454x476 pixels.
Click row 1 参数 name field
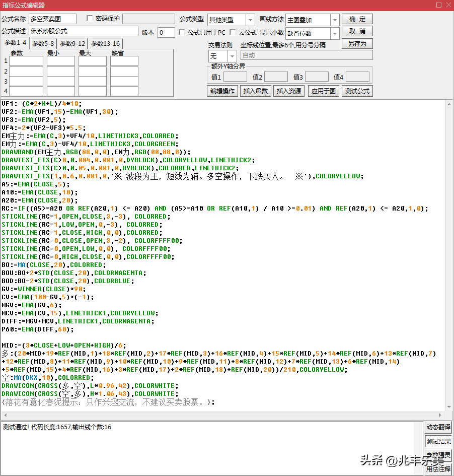pyautogui.click(x=26, y=61)
